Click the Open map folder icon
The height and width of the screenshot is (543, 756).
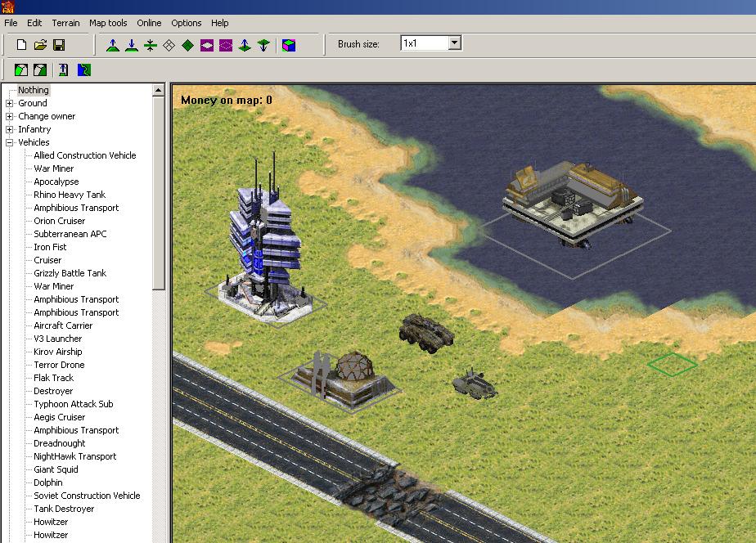(40, 45)
